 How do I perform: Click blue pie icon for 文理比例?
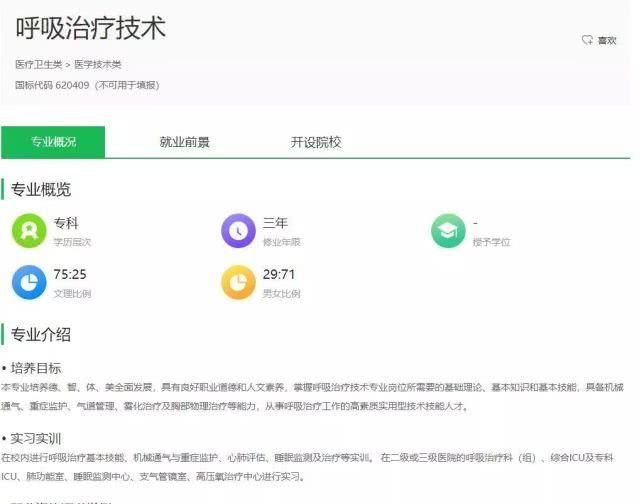point(29,282)
